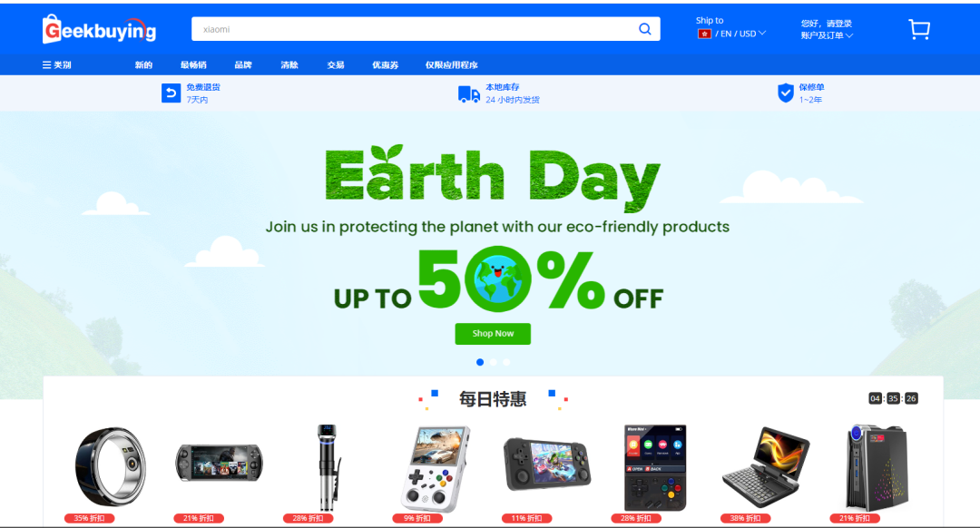Expand the EN / USD ship-to dropdown
Image resolution: width=980 pixels, height=528 pixels.
(740, 34)
